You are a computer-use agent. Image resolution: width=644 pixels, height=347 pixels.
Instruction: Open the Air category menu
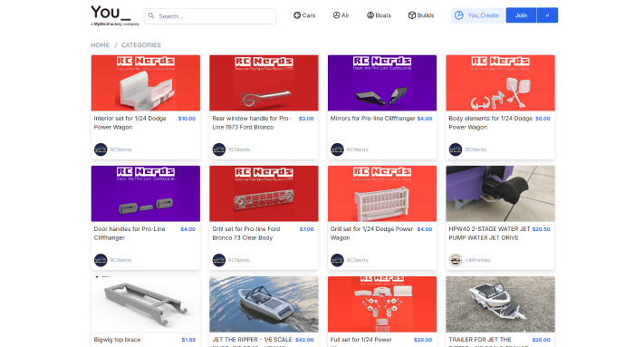(341, 15)
